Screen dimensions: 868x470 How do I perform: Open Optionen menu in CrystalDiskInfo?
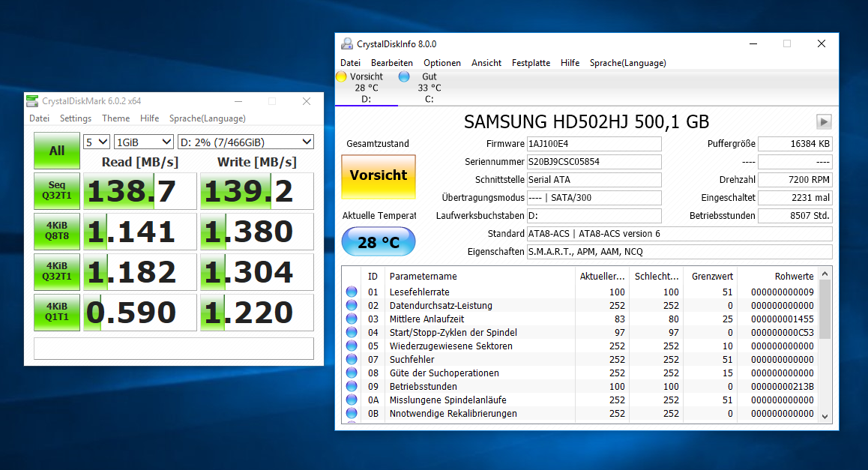(x=442, y=63)
